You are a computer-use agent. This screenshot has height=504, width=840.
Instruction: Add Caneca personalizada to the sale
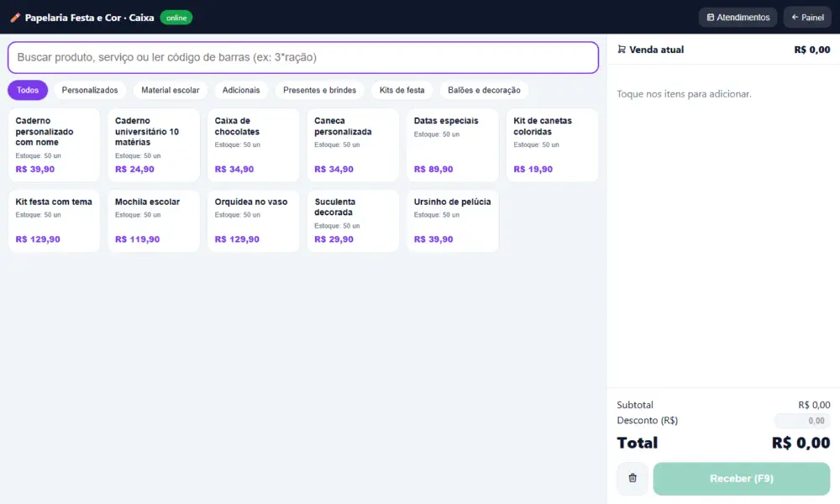coord(353,145)
